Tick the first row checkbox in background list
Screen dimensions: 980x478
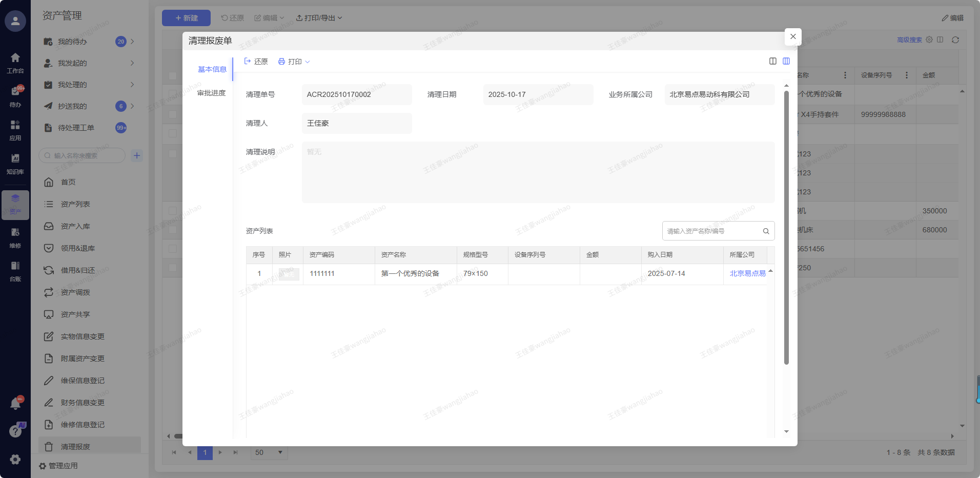173,94
